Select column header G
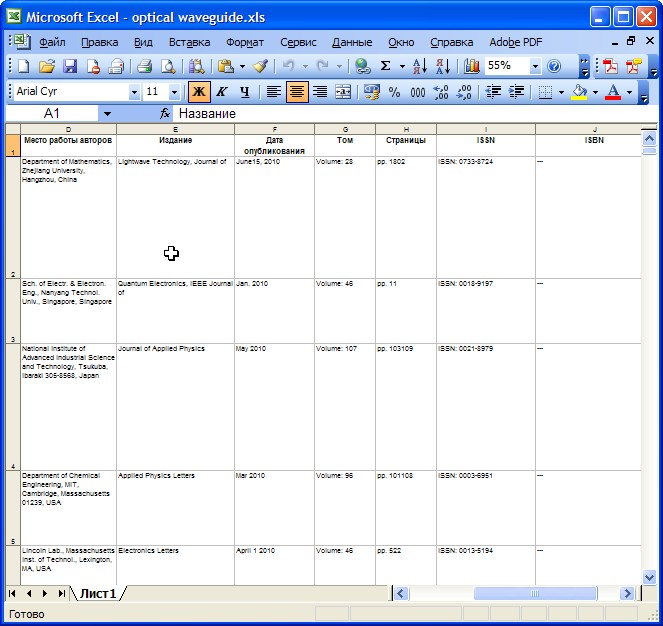The height and width of the screenshot is (626, 663). [345, 129]
